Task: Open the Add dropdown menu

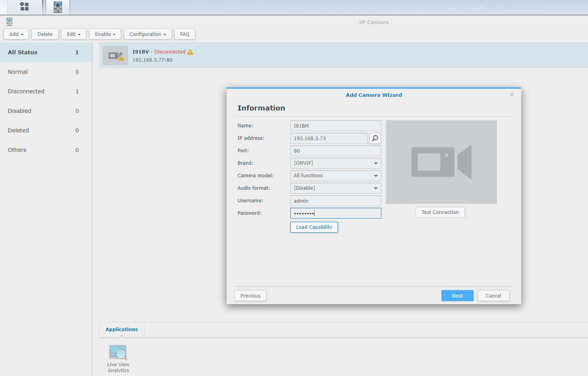Action: pos(16,34)
